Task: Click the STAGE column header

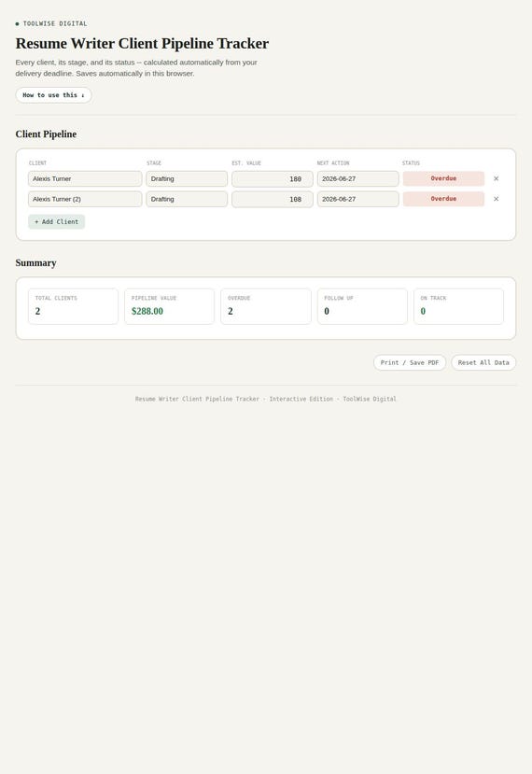Action: click(x=154, y=162)
